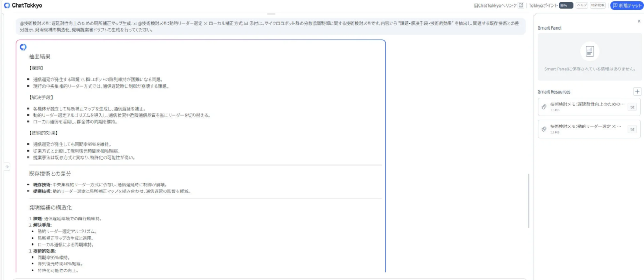Click the ローカル通信による同期維持 sub-bullet

66,245
